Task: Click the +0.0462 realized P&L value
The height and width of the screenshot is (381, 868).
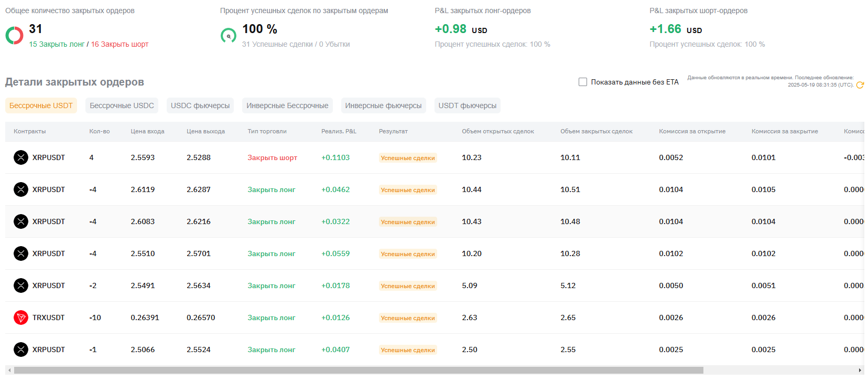Action: (335, 189)
